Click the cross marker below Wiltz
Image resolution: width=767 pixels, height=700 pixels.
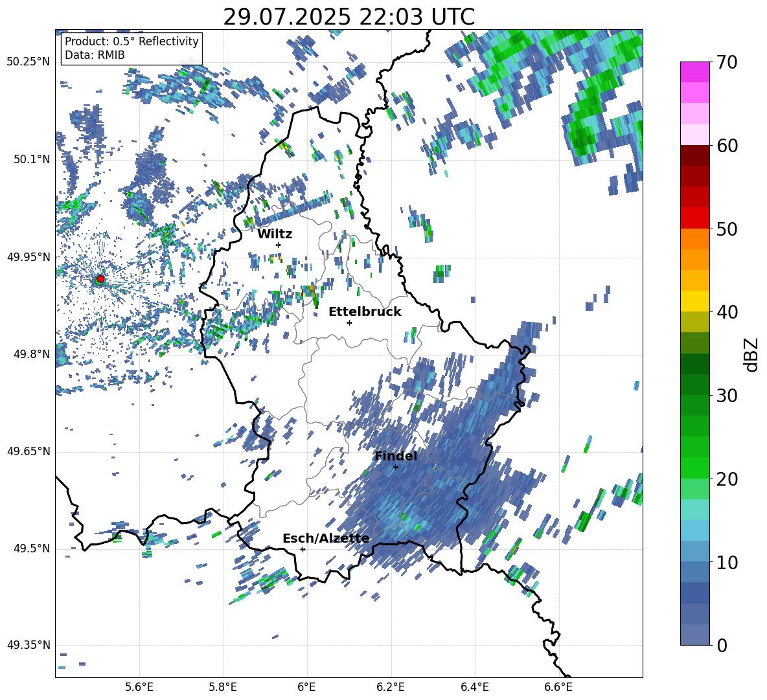[x=279, y=245]
